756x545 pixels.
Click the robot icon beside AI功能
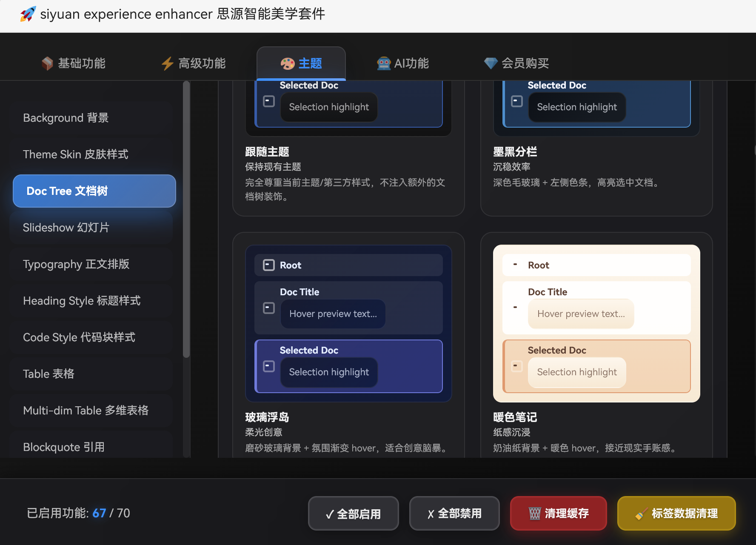[x=384, y=63]
